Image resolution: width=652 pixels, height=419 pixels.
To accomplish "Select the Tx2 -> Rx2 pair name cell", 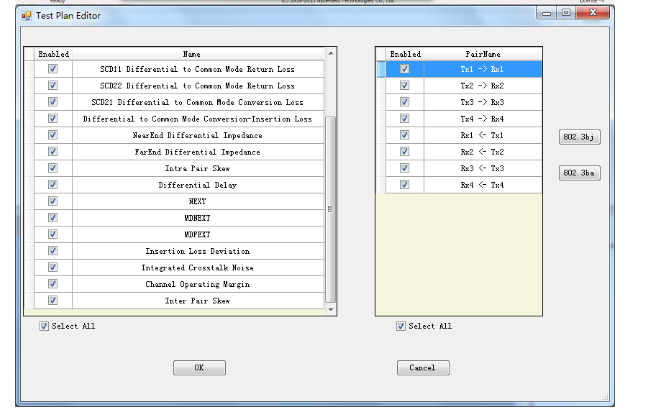I will tap(483, 86).
